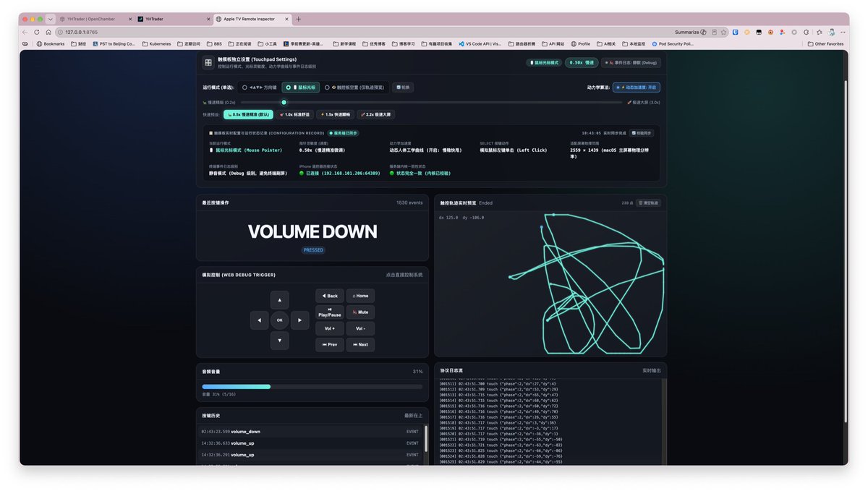Click the round OK button in D-pad
The image size is (868, 491).
click(x=279, y=320)
